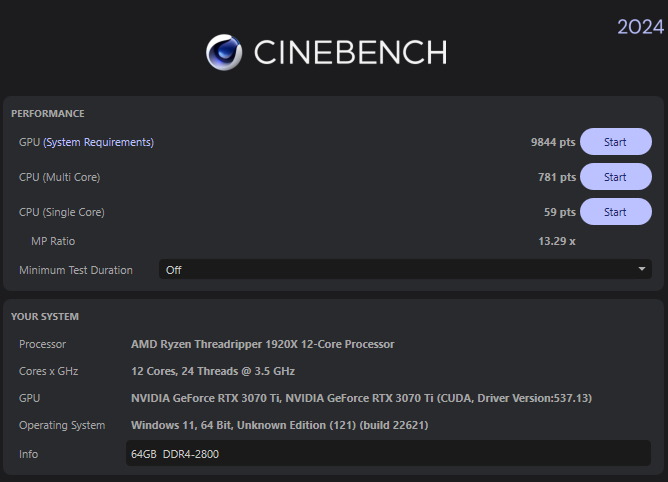The image size is (668, 482).
Task: Edit the Info field with 64GB DDR4-2800
Action: [388, 453]
